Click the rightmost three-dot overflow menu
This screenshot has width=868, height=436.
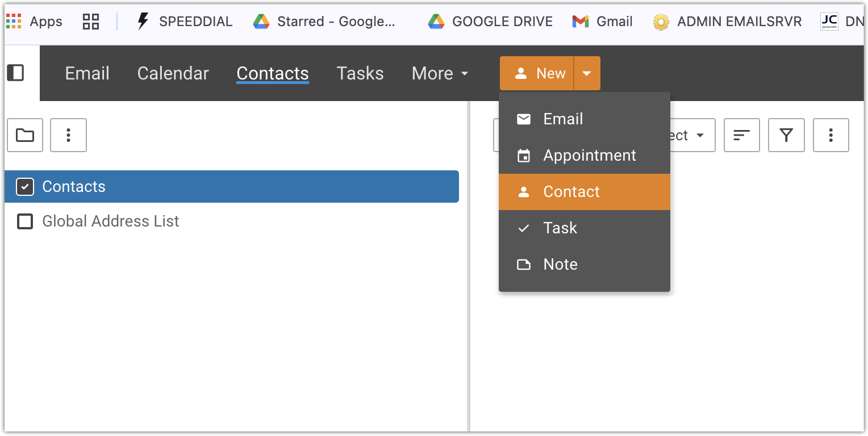831,135
